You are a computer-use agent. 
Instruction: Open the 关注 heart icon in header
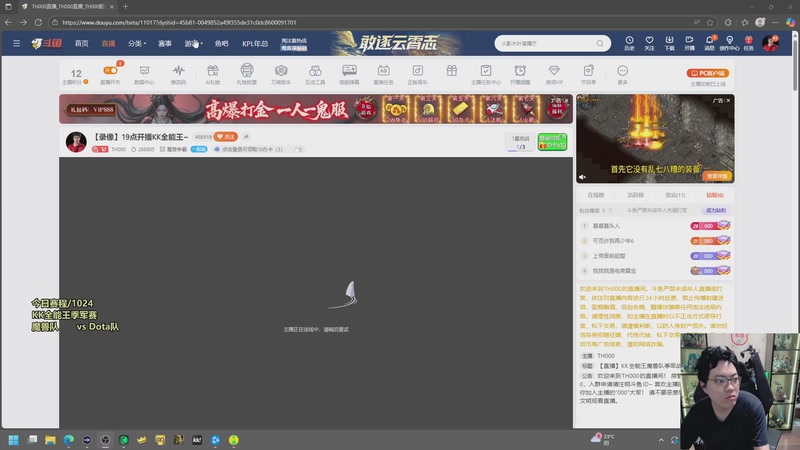tap(649, 43)
